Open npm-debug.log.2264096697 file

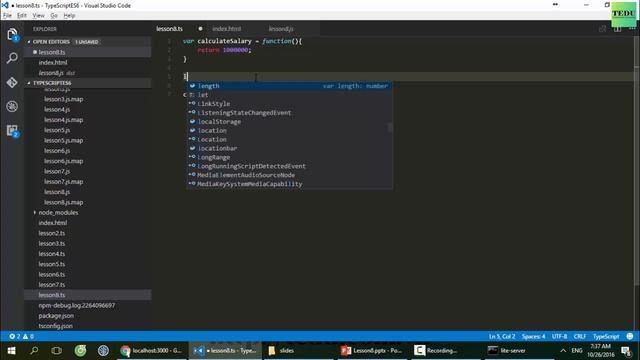(88, 305)
